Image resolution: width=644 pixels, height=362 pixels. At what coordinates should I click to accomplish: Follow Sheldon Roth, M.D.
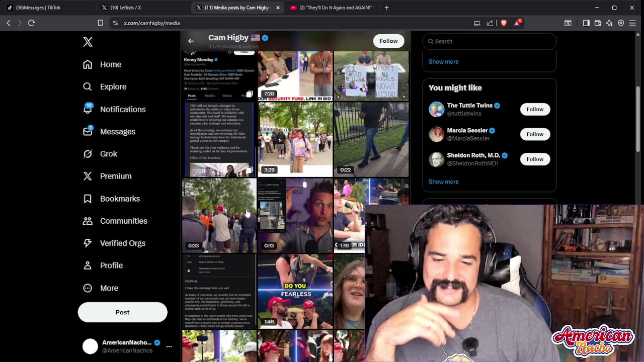535,159
